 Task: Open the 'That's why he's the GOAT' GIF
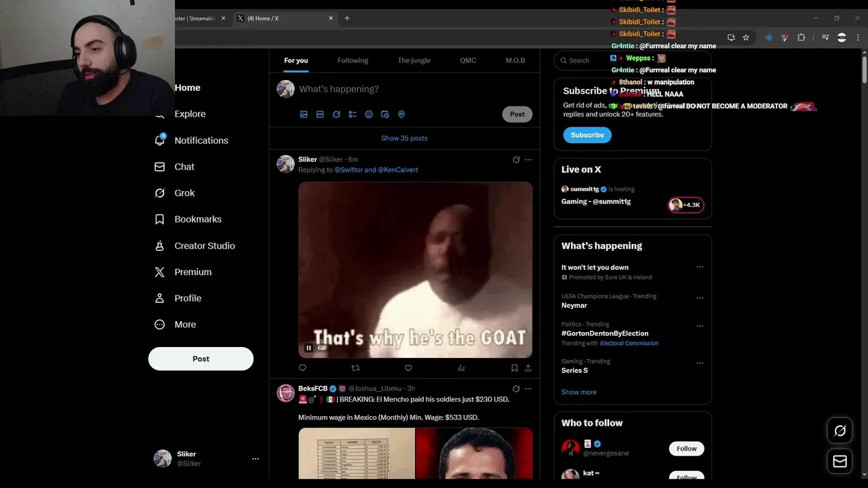pyautogui.click(x=415, y=270)
